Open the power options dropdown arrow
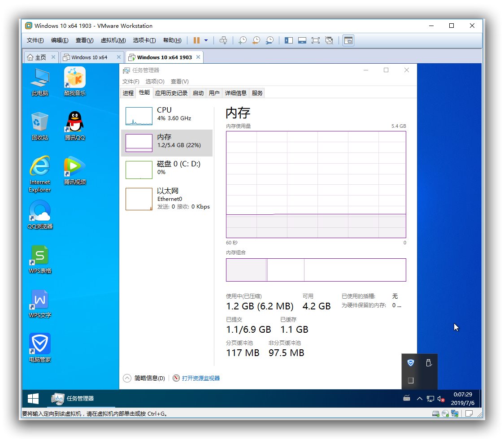504x439 pixels. click(206, 40)
